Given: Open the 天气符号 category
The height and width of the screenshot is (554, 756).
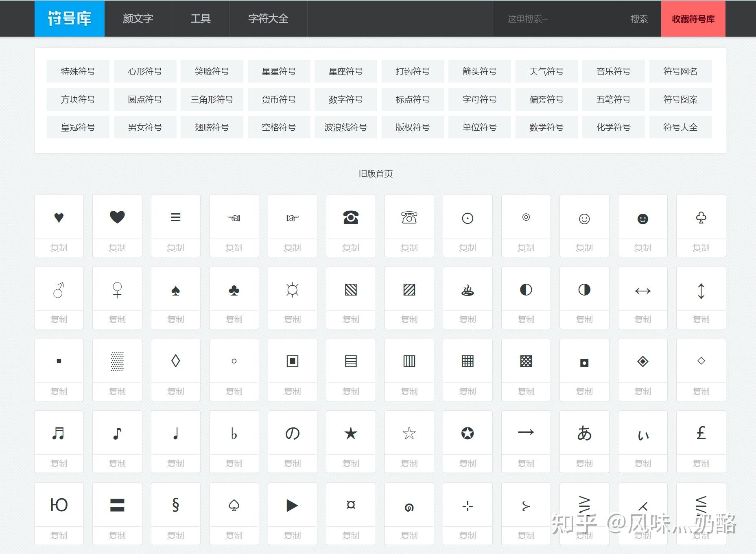Looking at the screenshot, I should click(546, 71).
